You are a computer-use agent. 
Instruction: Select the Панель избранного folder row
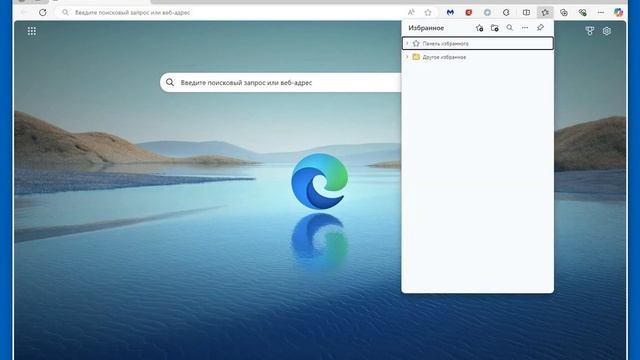tap(478, 43)
